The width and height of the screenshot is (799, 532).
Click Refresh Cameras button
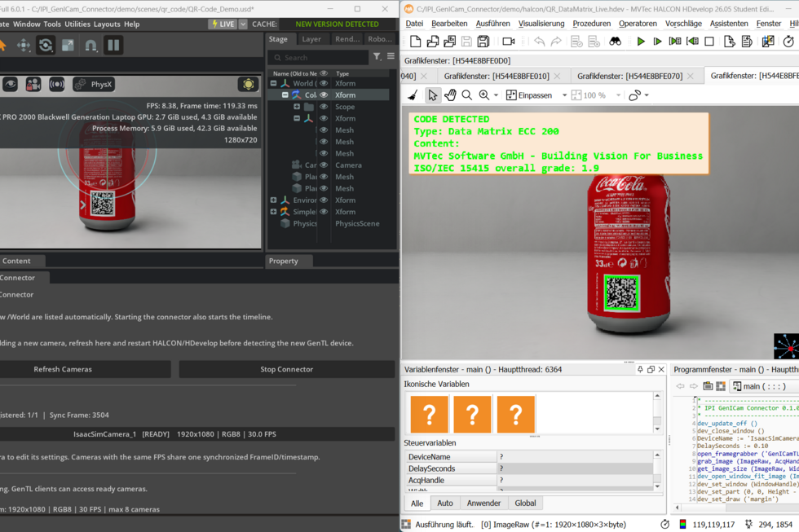click(x=63, y=369)
